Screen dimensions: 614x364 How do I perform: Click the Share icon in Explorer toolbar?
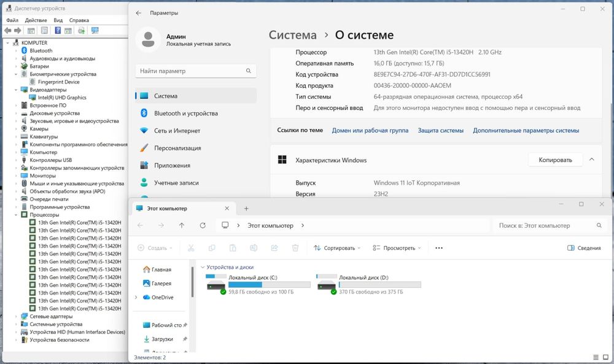pos(274,248)
